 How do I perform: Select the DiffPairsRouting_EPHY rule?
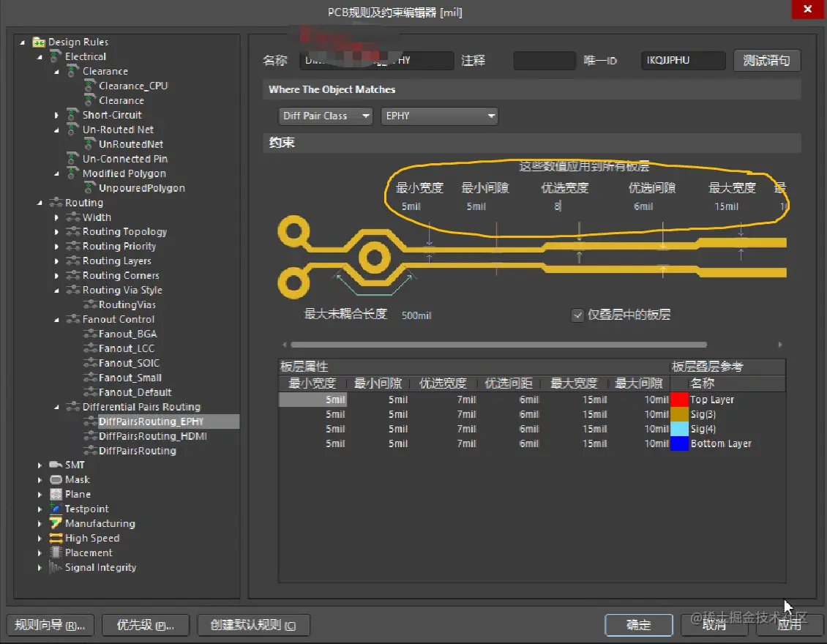(151, 422)
